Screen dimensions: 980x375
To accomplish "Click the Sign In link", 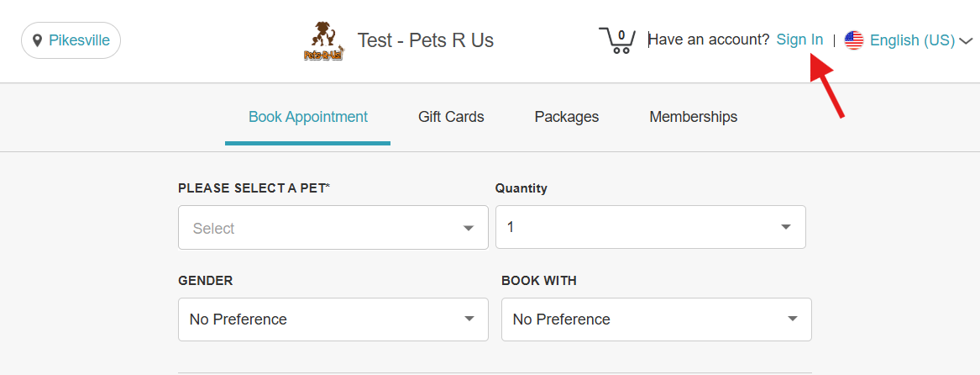I will point(799,40).
